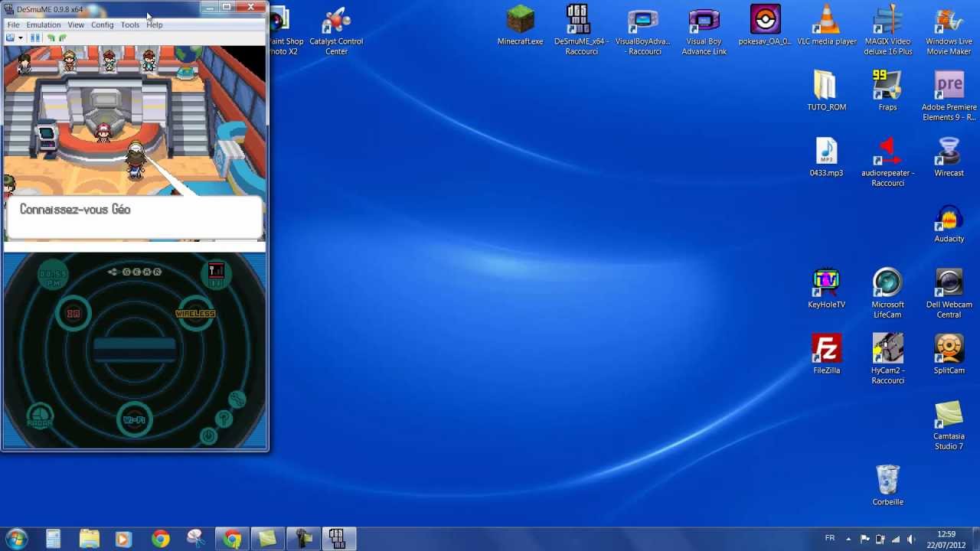The image size is (980, 551).
Task: Open the Windows Start menu
Action: pos(16,539)
